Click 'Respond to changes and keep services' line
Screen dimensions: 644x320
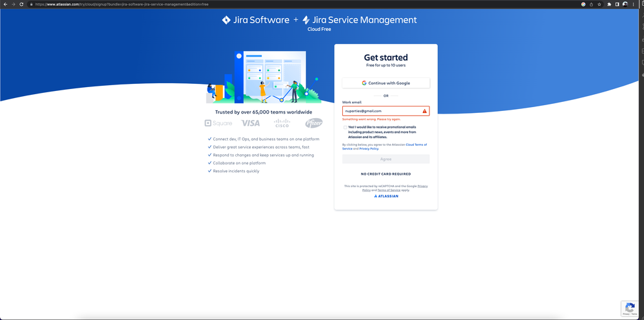coord(264,155)
